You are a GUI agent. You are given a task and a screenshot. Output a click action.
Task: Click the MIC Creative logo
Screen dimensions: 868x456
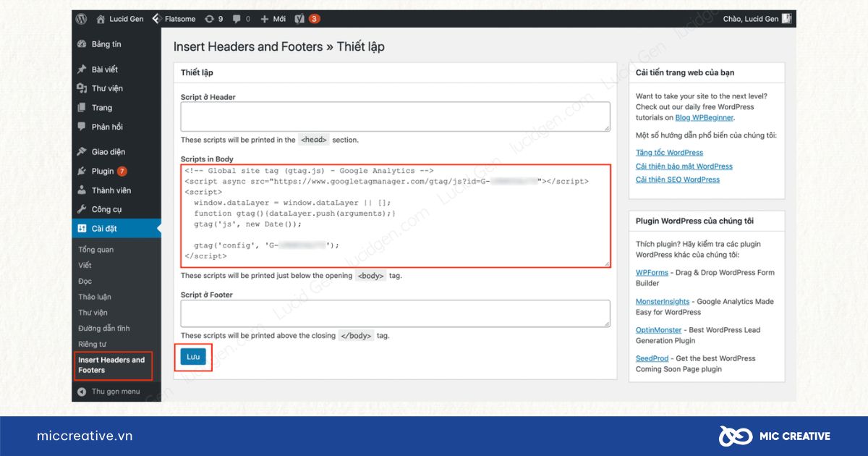point(774,436)
